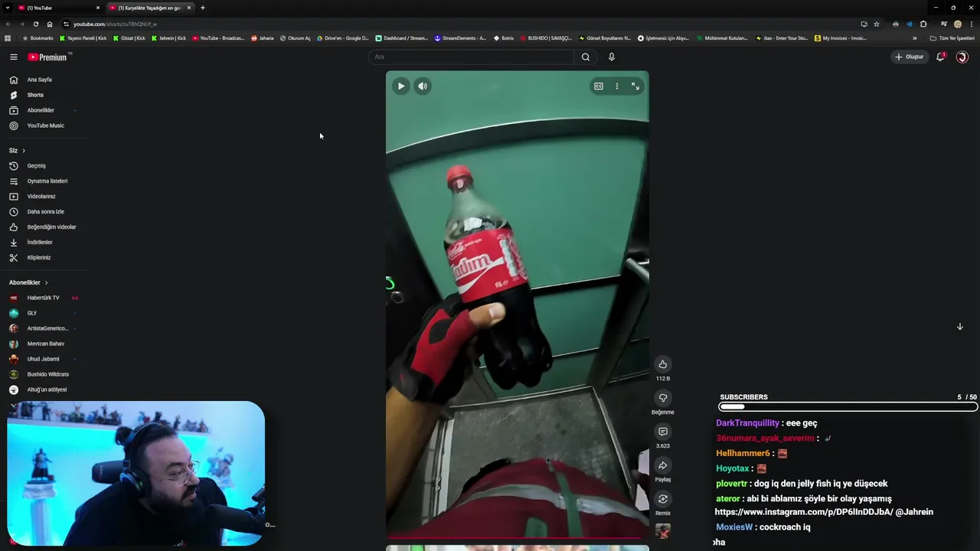980x551 pixels.
Task: Open Gözat | Kick bookmark
Action: [129, 37]
